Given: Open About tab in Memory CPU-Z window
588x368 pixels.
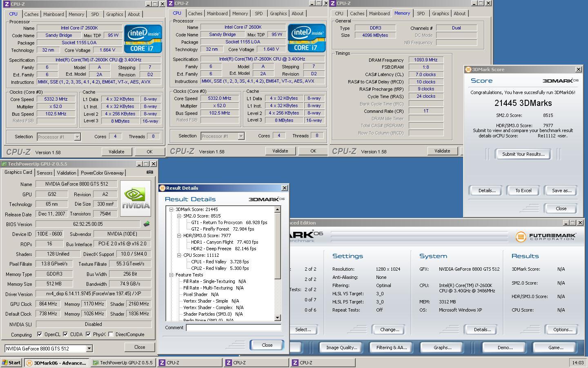Looking at the screenshot, I should (459, 13).
